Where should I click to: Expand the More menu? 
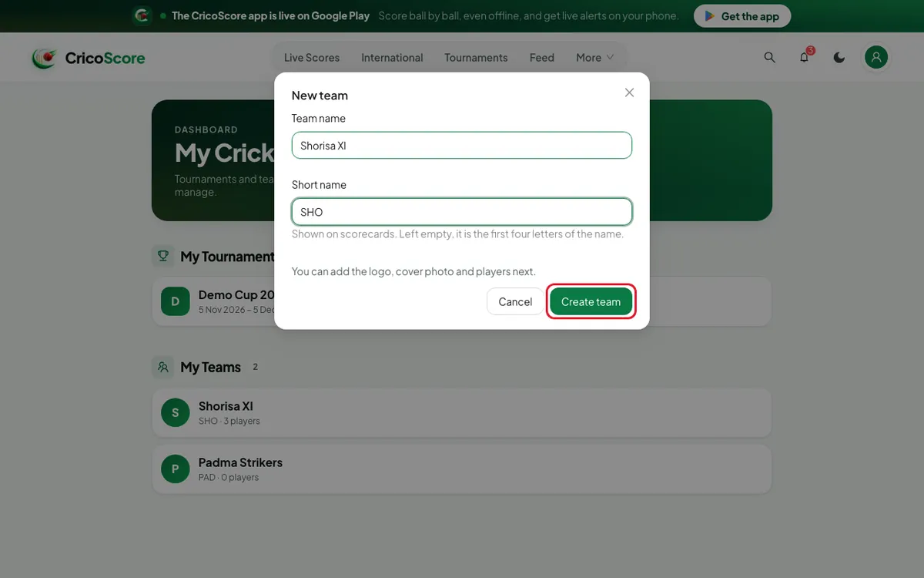pos(595,57)
